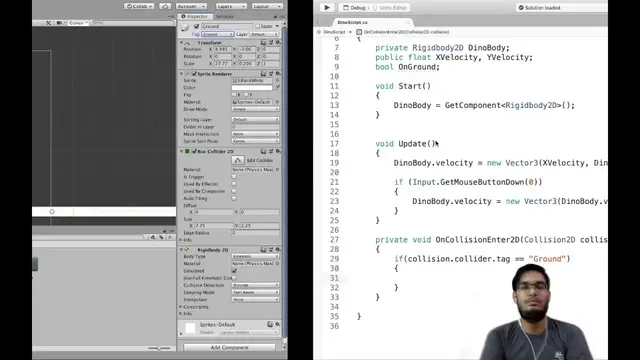Open the Box Collider 2D preset icon
This screenshot has width=640, height=360.
click(271, 151)
